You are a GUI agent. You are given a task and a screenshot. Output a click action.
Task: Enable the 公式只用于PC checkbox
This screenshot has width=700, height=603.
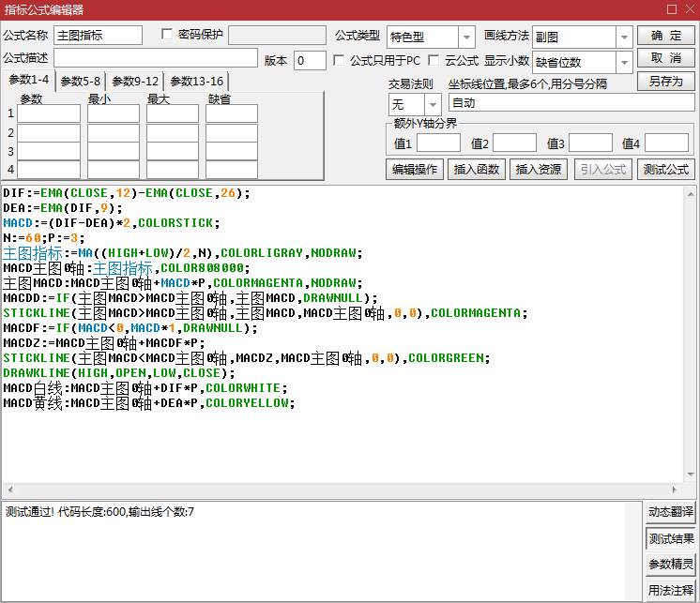(339, 60)
